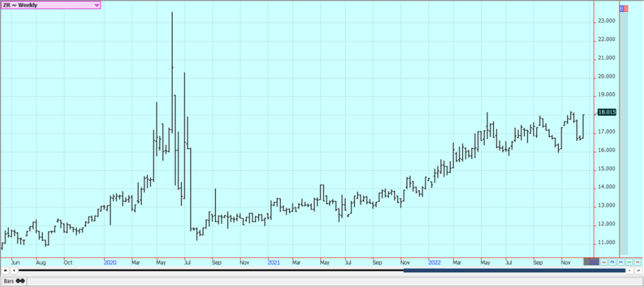Click the 20.000 price axis label

607,77
